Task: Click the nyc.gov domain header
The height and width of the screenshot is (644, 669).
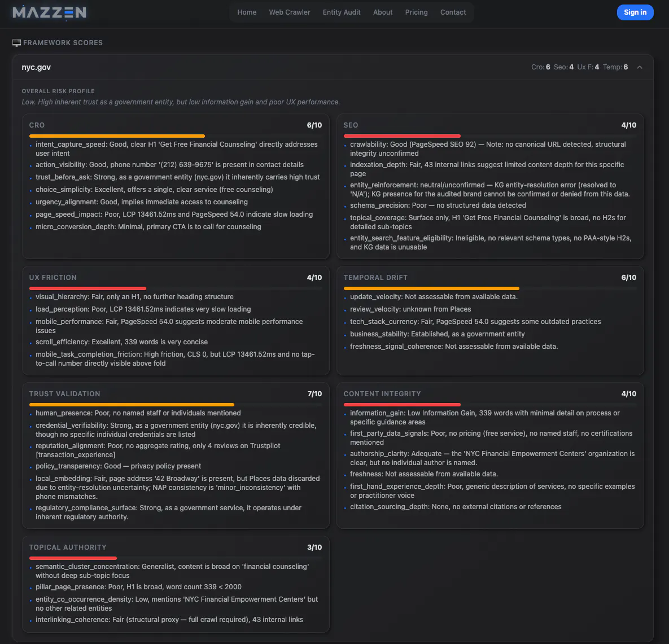Action: [36, 67]
